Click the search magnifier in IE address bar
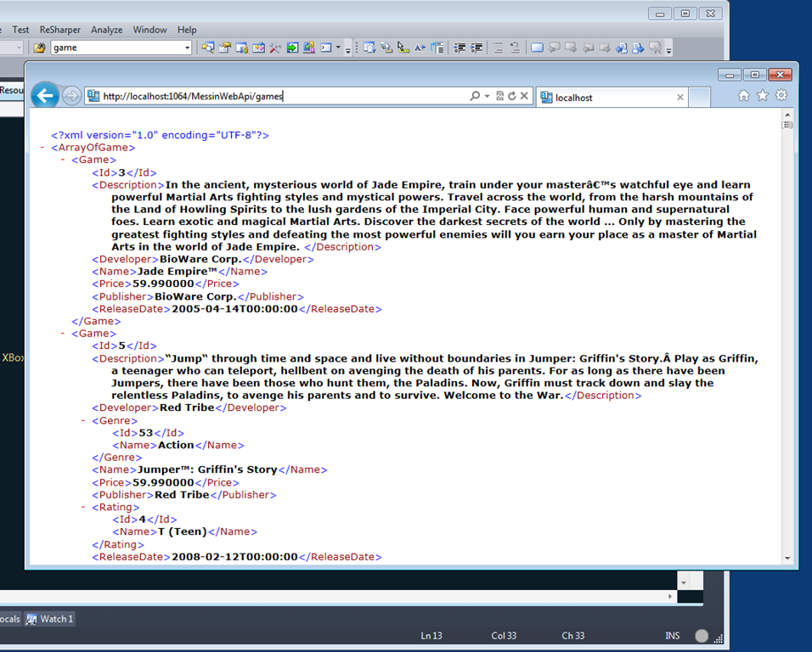This screenshot has width=812, height=652. [x=474, y=96]
